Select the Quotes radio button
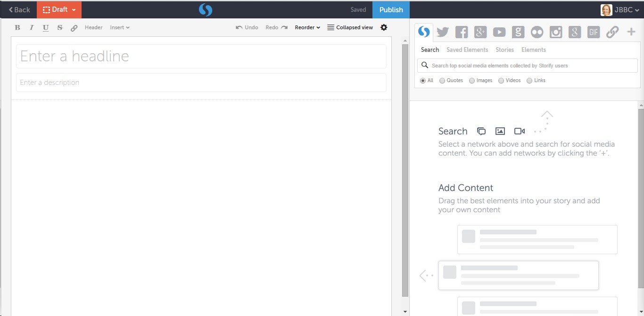Viewport: 644px width, 316px height. click(442, 81)
